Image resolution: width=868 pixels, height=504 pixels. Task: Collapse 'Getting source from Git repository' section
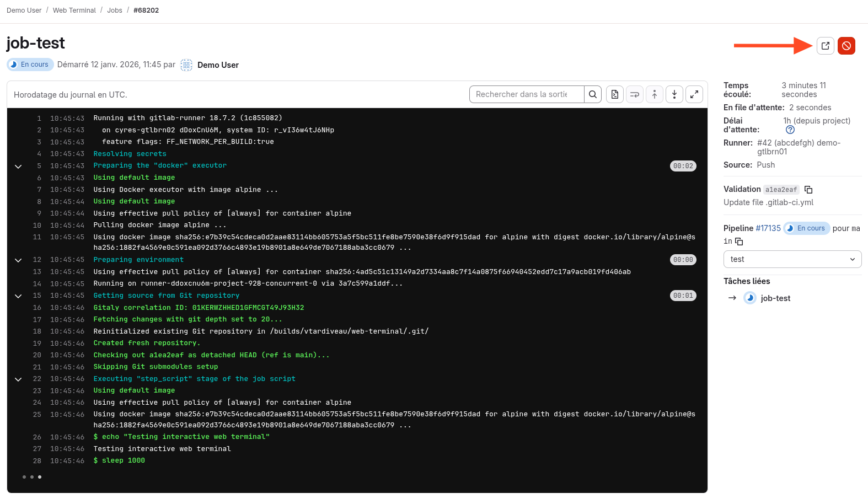click(x=18, y=296)
